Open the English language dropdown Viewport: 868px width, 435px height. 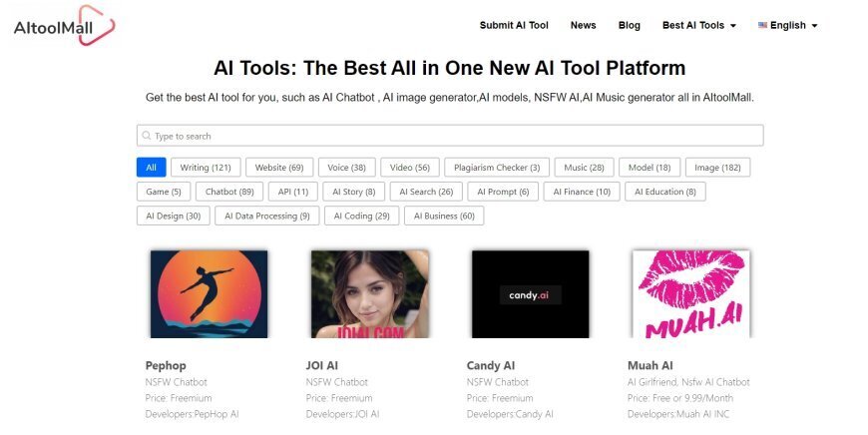pos(787,25)
